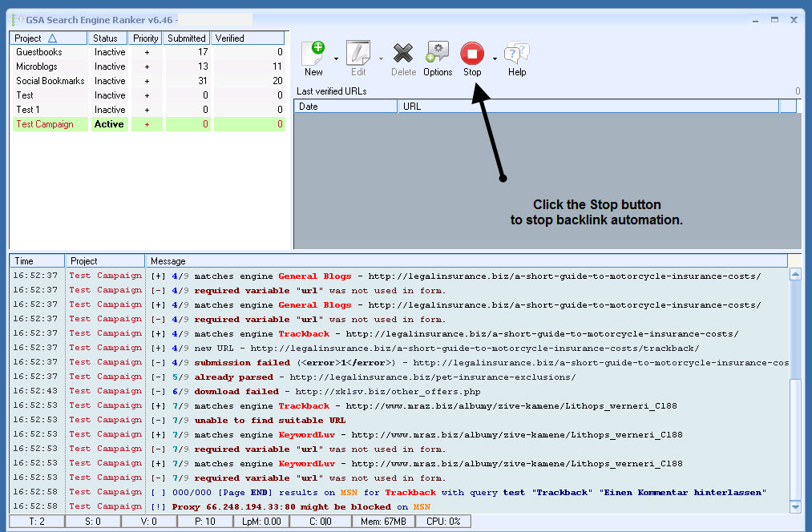
Task: Open the Help icon
Action: (516, 54)
